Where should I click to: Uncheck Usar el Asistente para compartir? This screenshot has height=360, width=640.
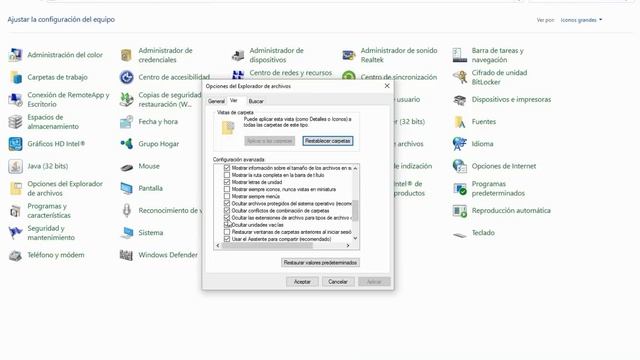point(227,239)
